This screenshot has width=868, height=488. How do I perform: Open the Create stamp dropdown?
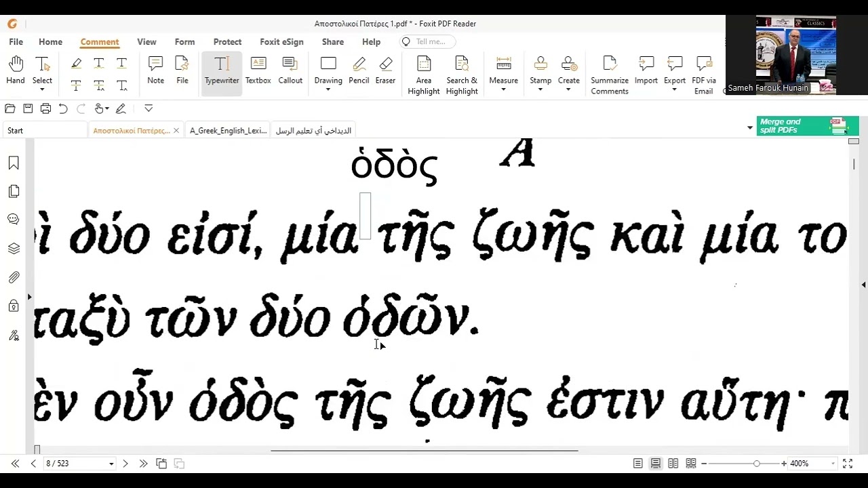point(569,89)
